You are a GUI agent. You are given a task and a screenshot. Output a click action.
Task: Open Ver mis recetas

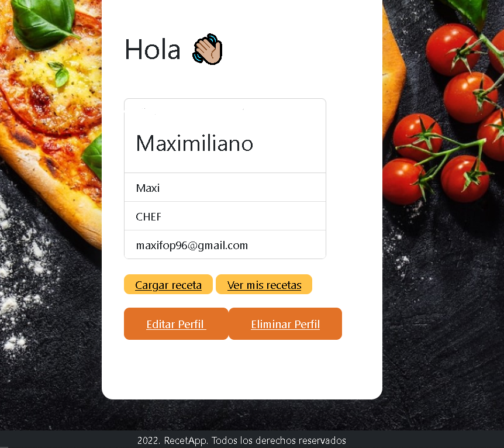[x=264, y=284]
